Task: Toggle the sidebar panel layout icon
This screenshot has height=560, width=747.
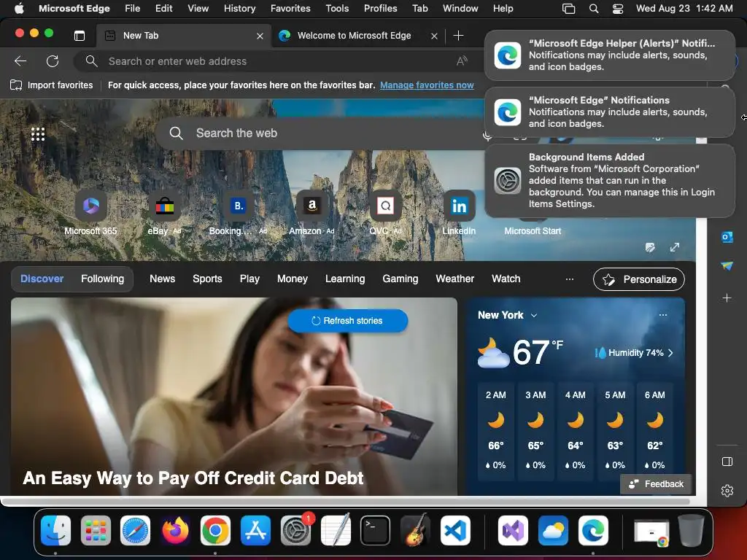Action: (727, 462)
